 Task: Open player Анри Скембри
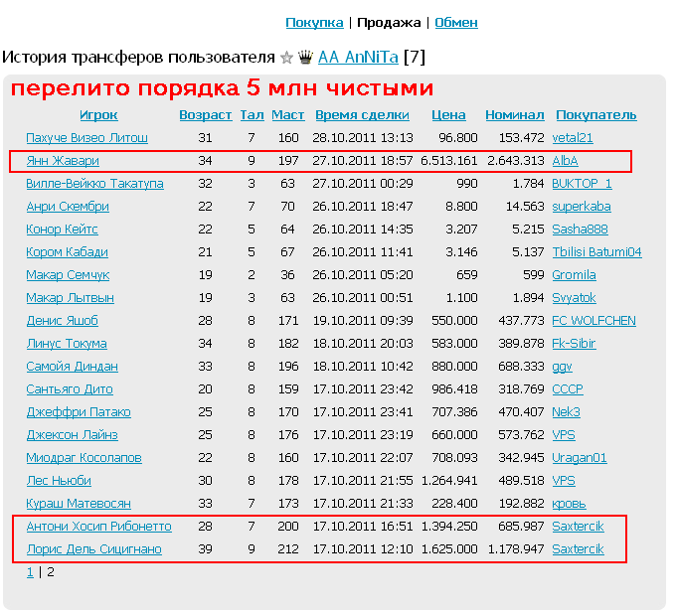point(68,207)
